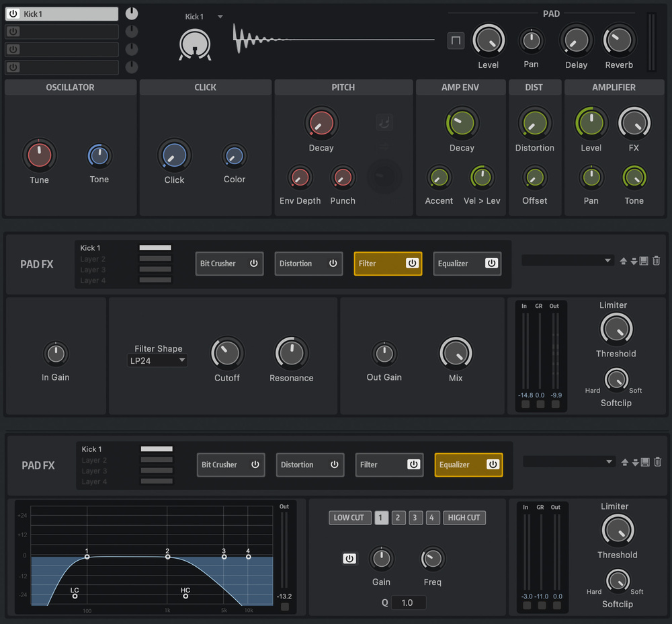This screenshot has width=672, height=624.
Task: Open the preset dropdown in Filter PAD FX panel
Action: click(x=567, y=260)
